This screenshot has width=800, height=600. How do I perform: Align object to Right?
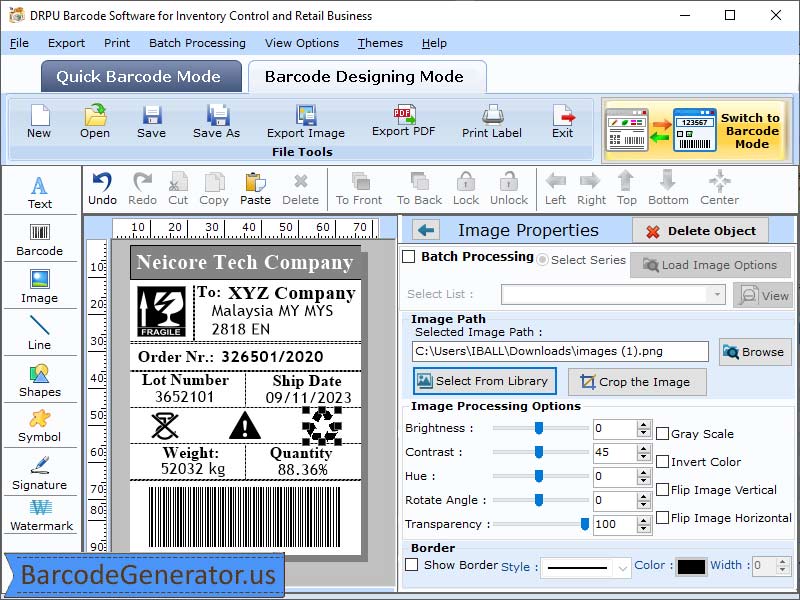tap(591, 189)
